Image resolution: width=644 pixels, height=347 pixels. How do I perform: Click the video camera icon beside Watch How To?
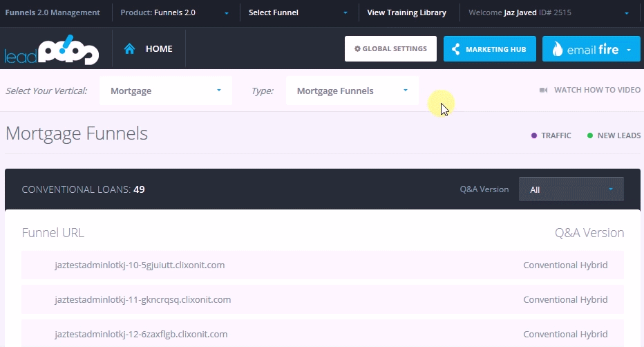[543, 90]
